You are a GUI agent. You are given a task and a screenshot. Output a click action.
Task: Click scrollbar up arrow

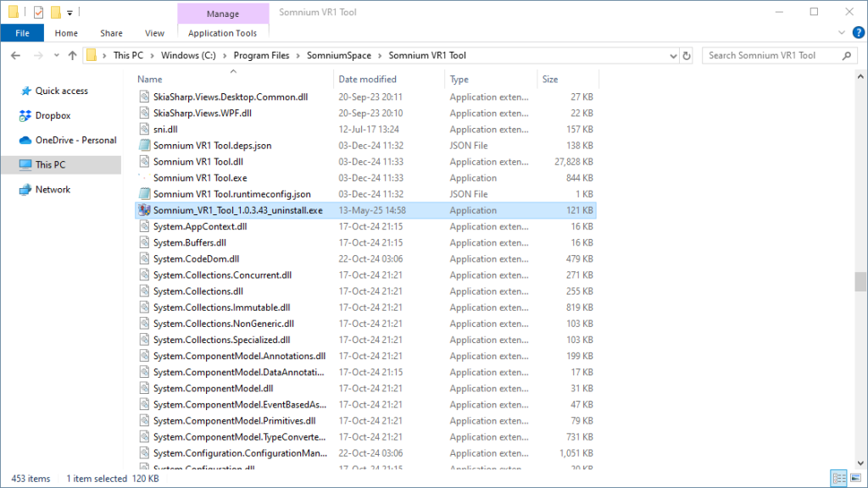tap(860, 77)
